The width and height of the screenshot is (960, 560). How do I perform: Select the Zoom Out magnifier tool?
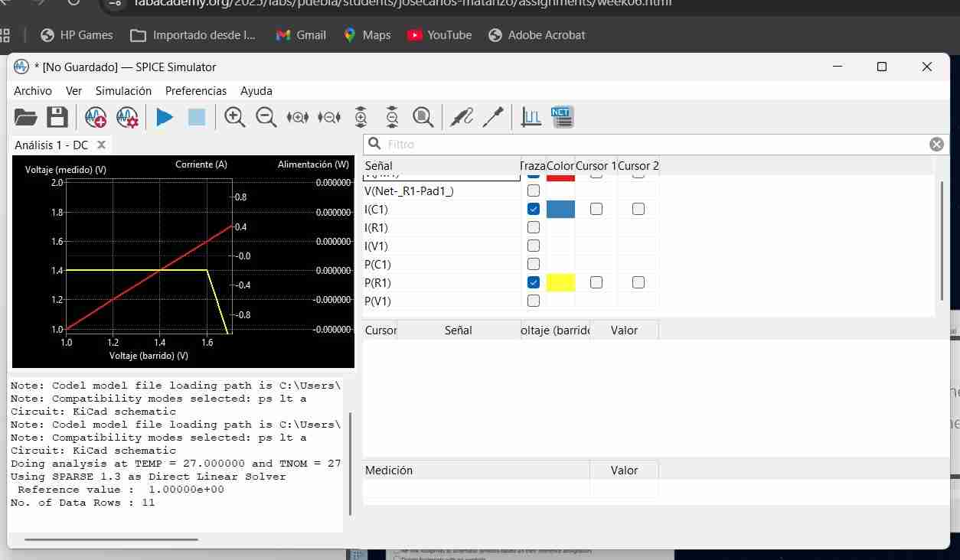click(x=266, y=116)
